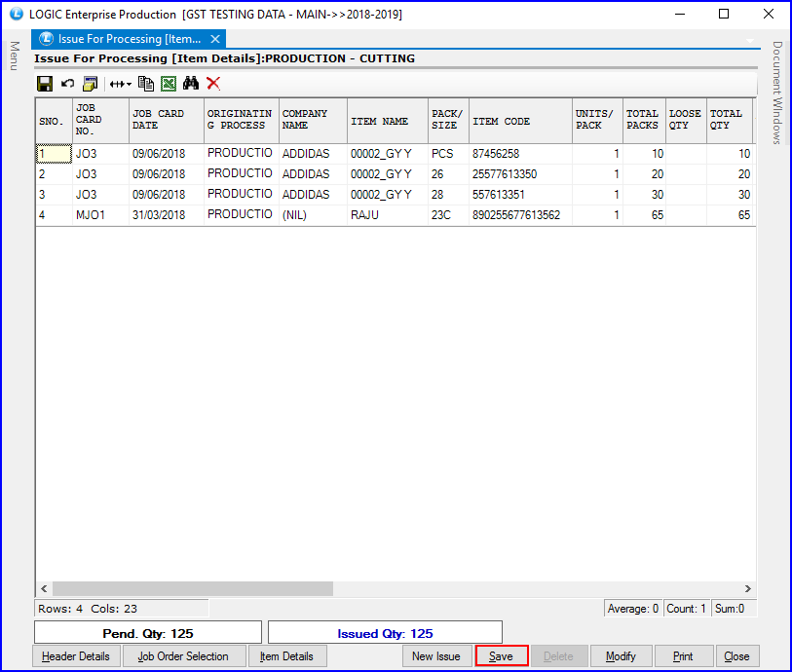This screenshot has width=792, height=672.
Task: Click date cell 31/03/2018
Action: coord(167,215)
